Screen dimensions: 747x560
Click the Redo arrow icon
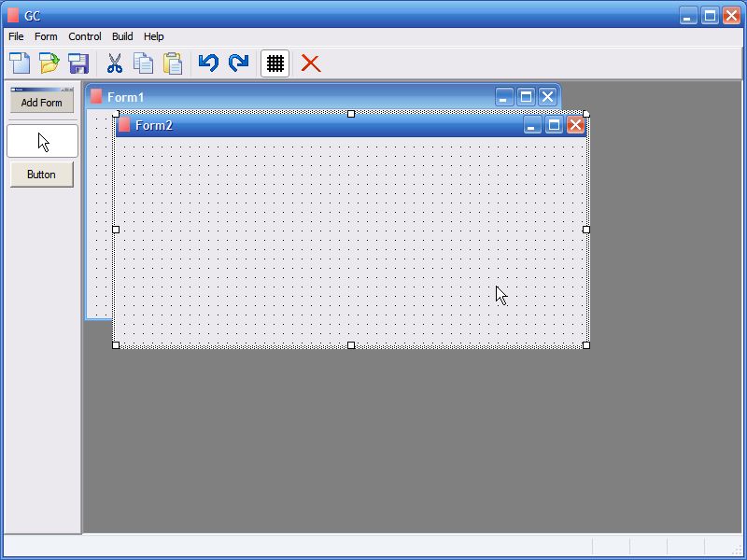tap(238, 63)
